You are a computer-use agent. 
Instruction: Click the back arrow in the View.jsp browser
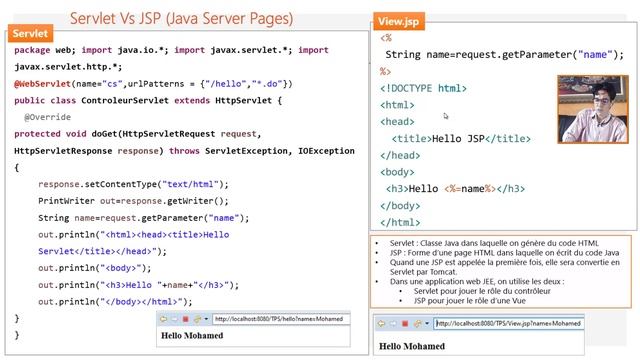(381, 324)
